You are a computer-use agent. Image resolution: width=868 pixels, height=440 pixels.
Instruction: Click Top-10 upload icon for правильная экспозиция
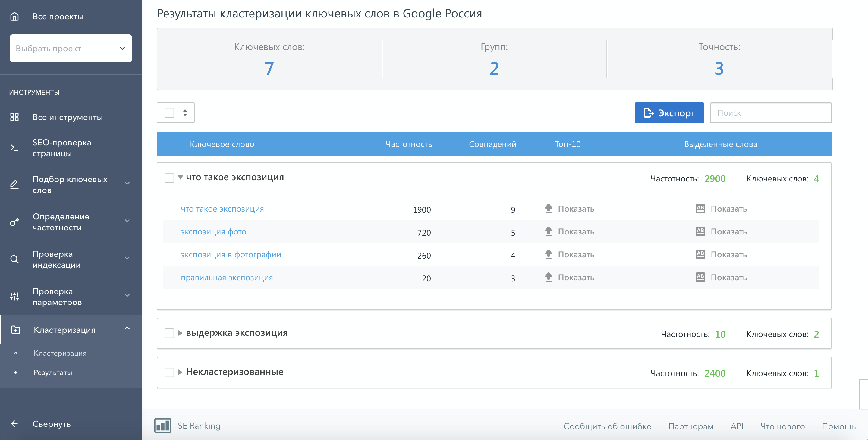tap(549, 277)
